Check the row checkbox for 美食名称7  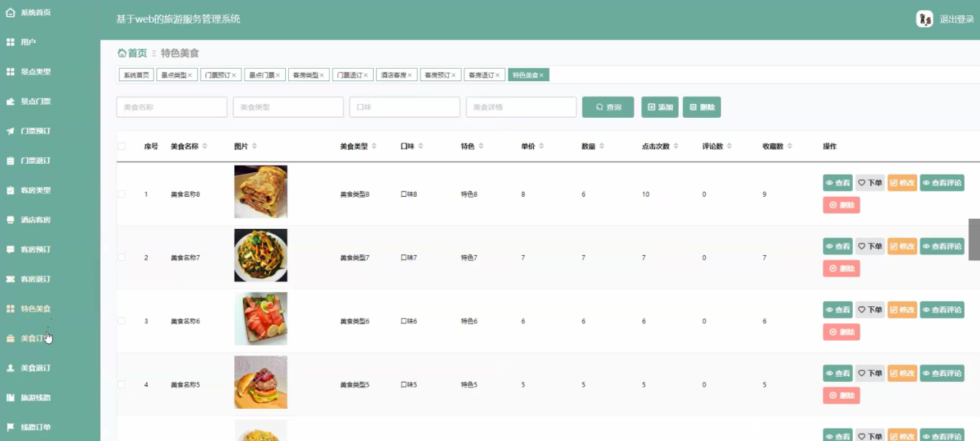121,257
